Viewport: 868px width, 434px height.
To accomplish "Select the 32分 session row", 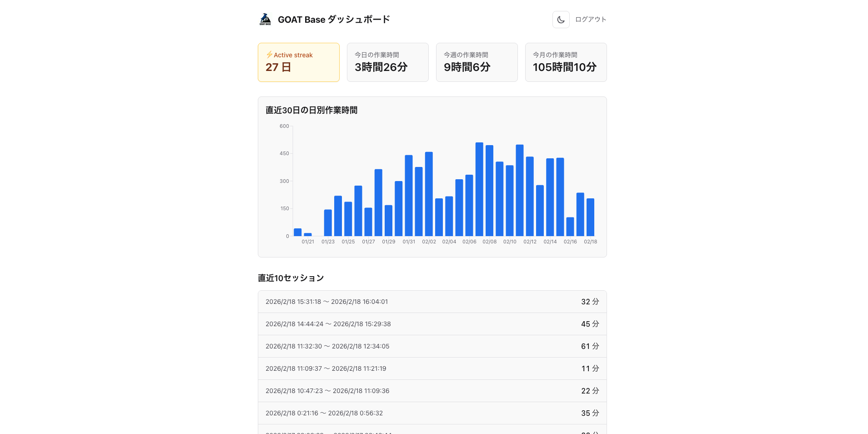I will (x=432, y=302).
